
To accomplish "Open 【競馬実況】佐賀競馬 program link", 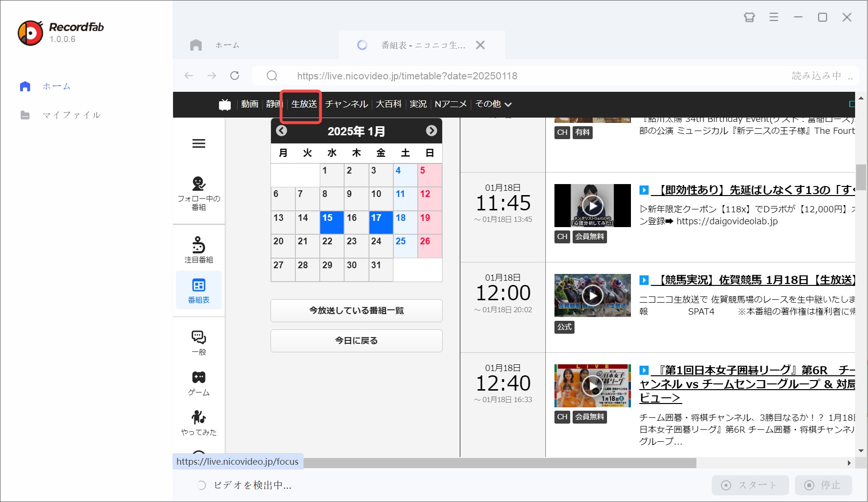I will pos(753,280).
